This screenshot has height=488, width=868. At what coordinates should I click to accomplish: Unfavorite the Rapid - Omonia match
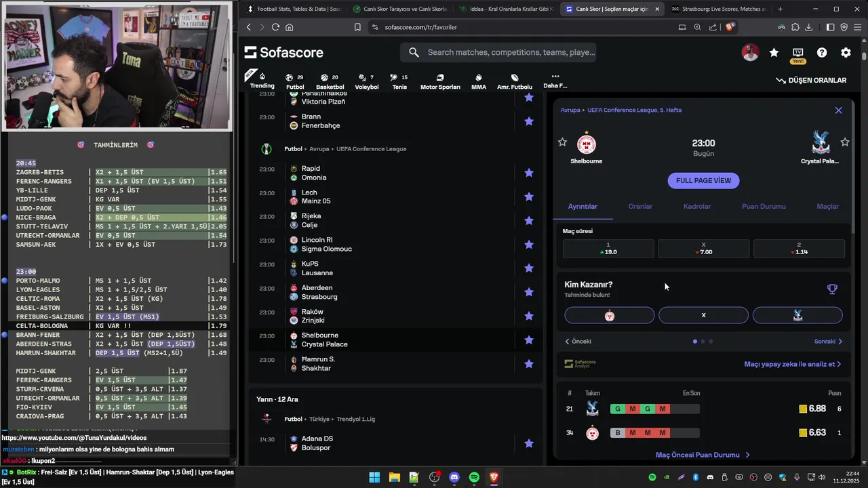coord(529,173)
